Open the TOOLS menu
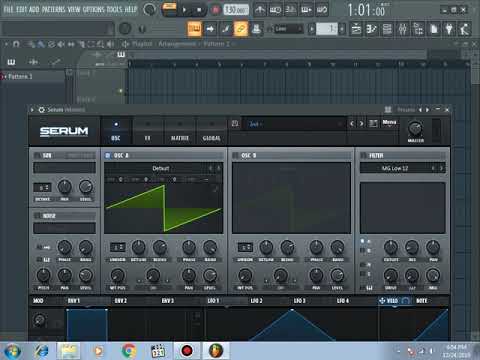This screenshot has height=360, width=480. coord(115,9)
